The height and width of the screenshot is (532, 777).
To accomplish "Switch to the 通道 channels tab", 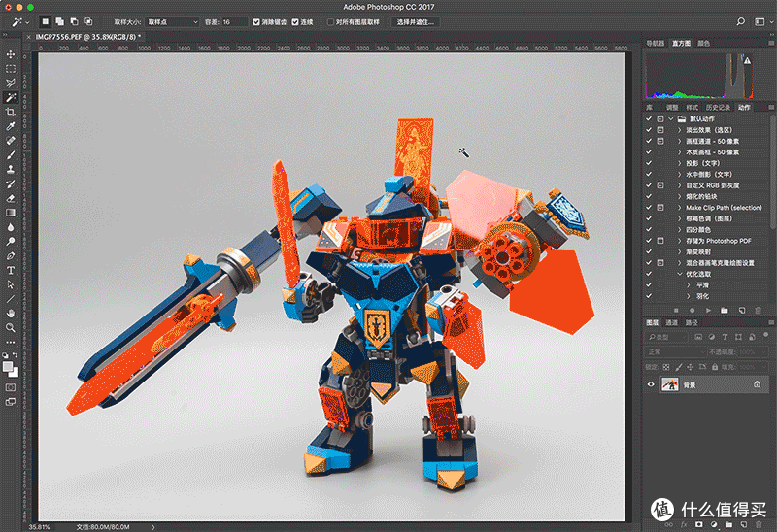I will (671, 322).
